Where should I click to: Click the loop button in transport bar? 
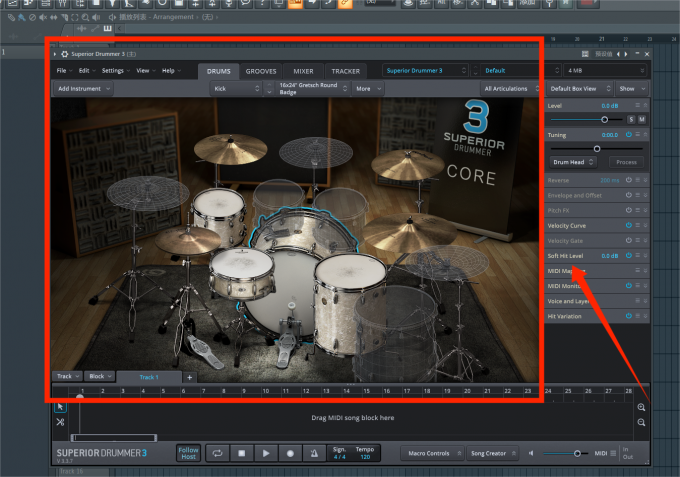point(217,453)
